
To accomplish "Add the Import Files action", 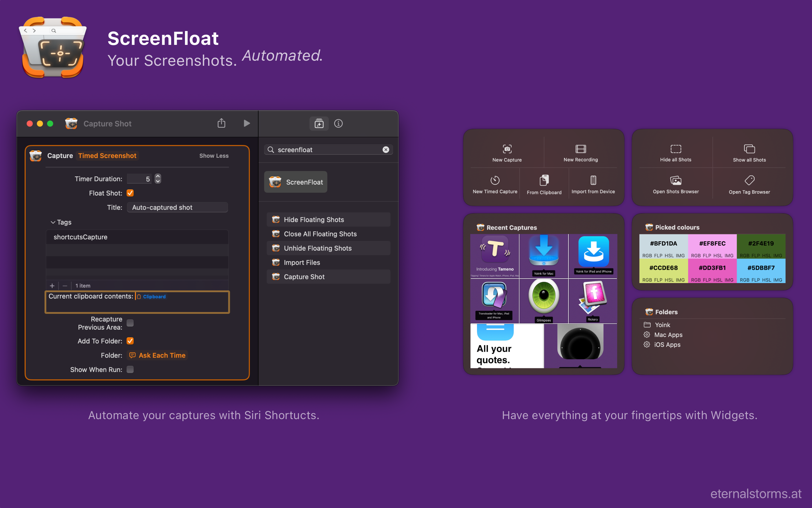I will pyautogui.click(x=328, y=262).
